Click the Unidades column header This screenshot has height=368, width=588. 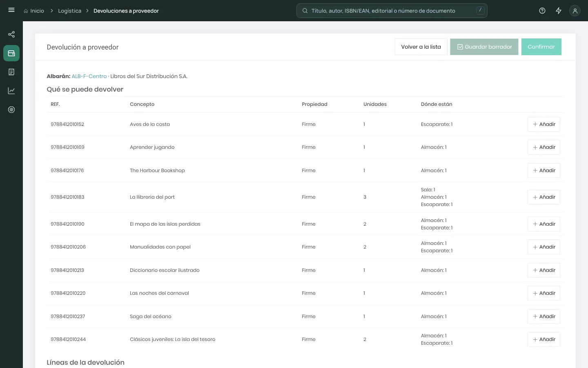click(x=375, y=104)
